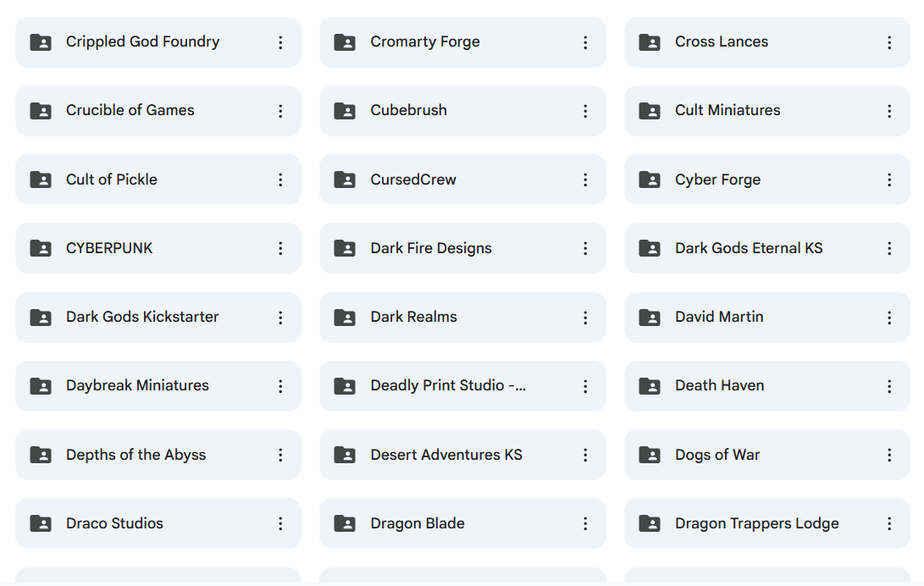Select the Cross Lances folder name

[x=722, y=41]
